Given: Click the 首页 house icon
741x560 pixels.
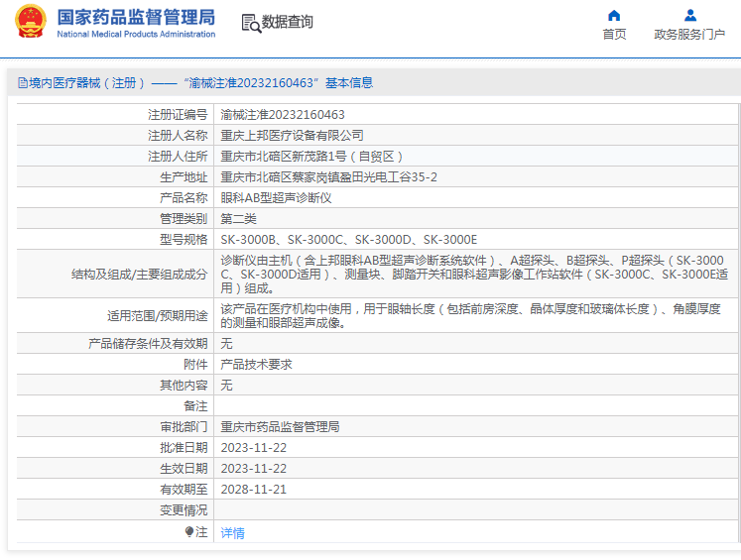Looking at the screenshot, I should [614, 15].
